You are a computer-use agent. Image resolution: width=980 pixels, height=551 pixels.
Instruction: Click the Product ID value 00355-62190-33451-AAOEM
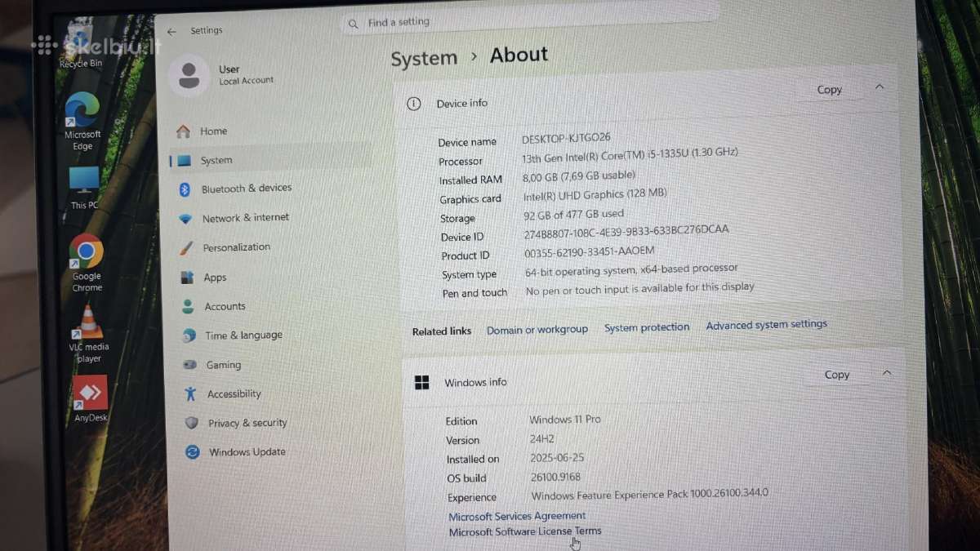[x=589, y=251]
